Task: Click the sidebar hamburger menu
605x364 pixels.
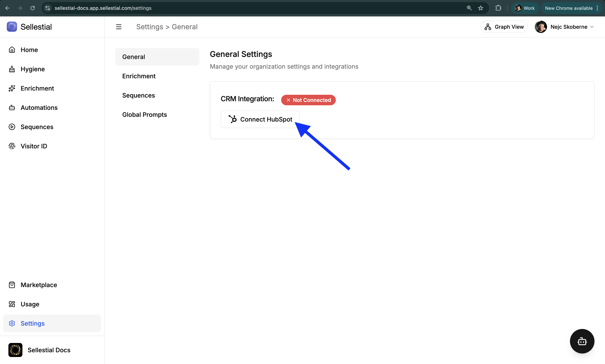Action: coord(119,26)
